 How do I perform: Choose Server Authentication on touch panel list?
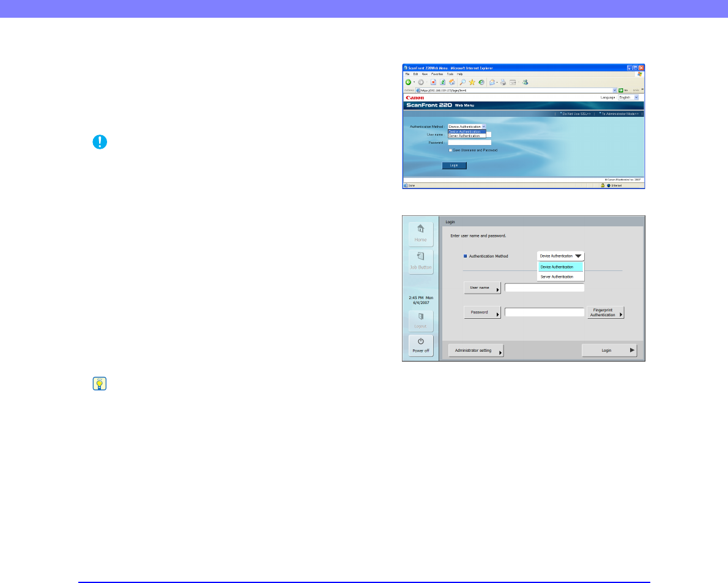click(x=560, y=277)
